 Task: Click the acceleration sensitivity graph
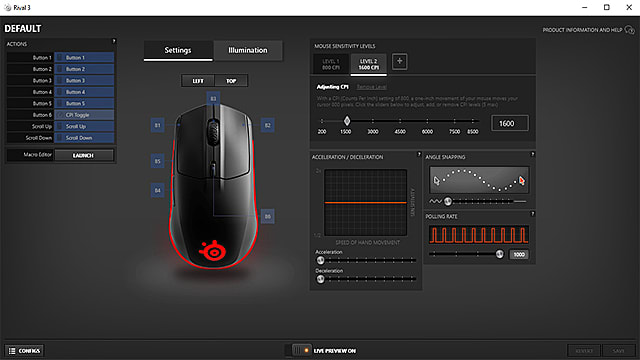[366, 202]
